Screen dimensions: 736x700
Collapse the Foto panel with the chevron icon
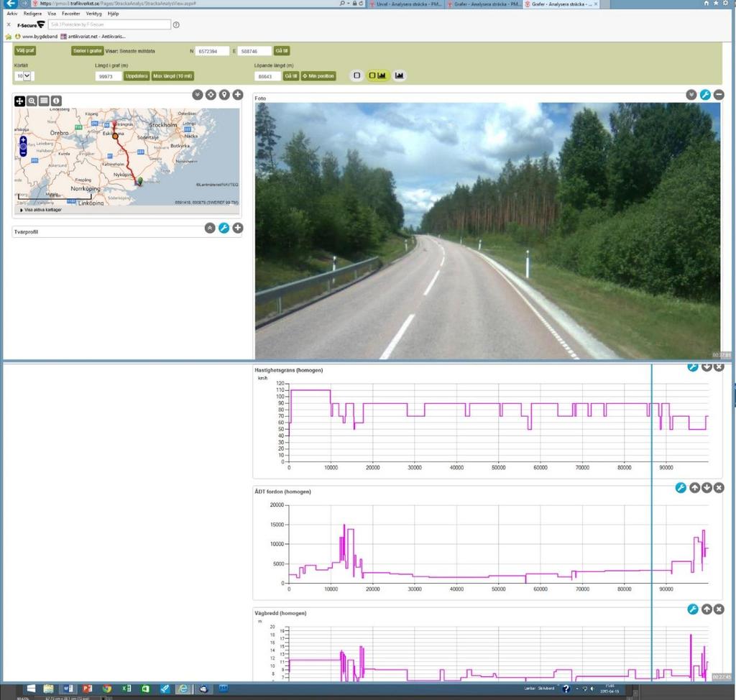click(691, 95)
